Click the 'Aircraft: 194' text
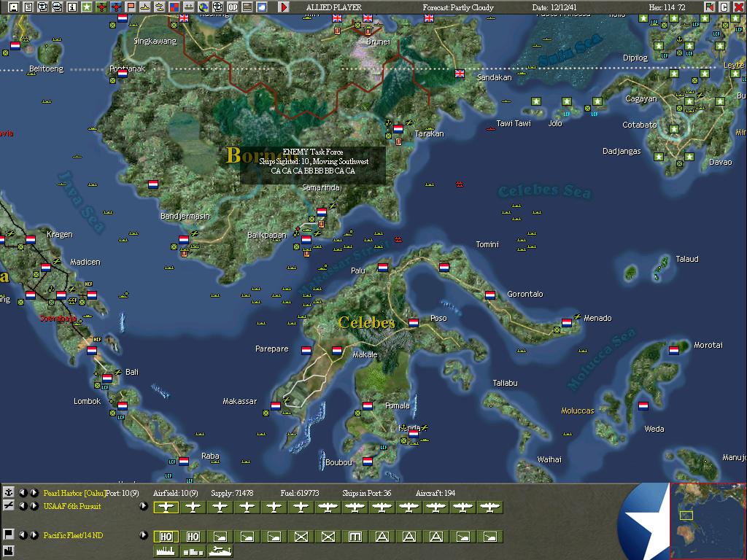 [x=435, y=493]
